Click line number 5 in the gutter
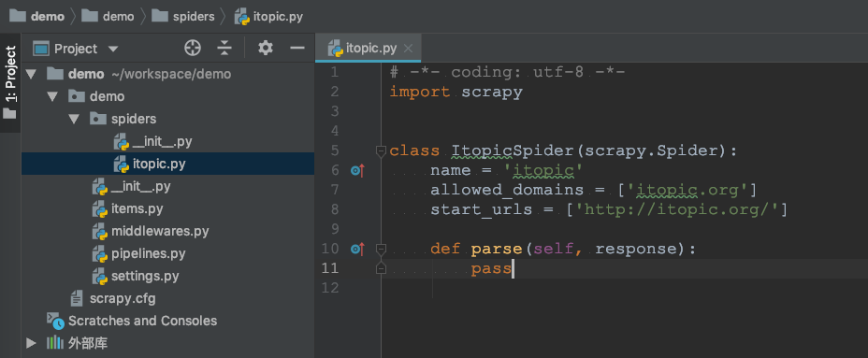The image size is (868, 358). [334, 150]
